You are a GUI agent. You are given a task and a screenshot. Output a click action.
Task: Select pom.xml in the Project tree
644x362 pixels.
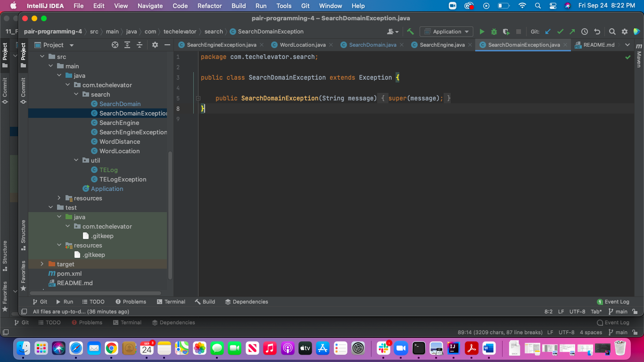[x=69, y=273]
